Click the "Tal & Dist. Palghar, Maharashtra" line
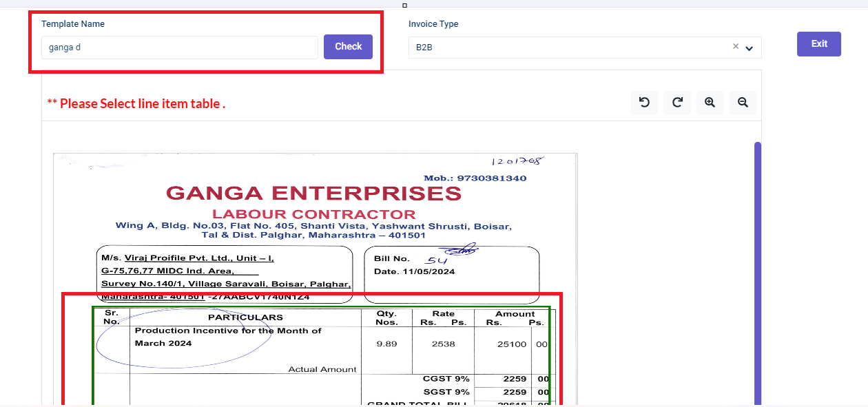Viewport: 868px width, 407px height. click(x=313, y=235)
